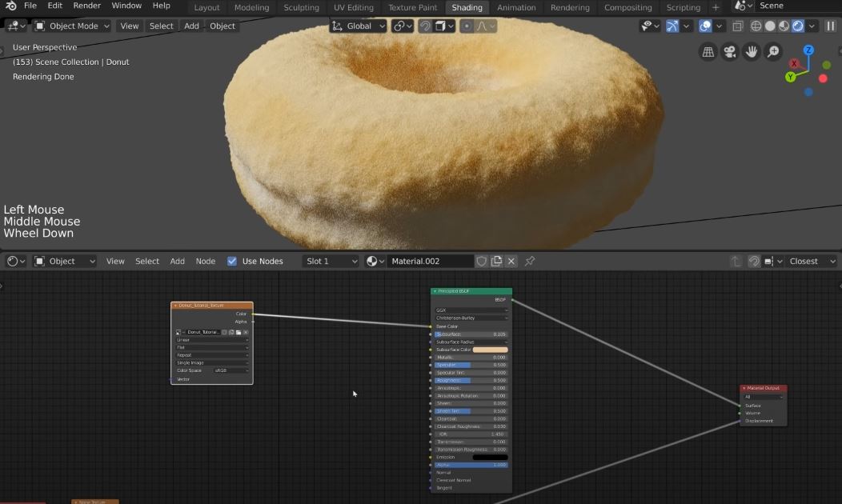Toggle node editor snapping magnet
This screenshot has width=842, height=504.
click(x=754, y=261)
